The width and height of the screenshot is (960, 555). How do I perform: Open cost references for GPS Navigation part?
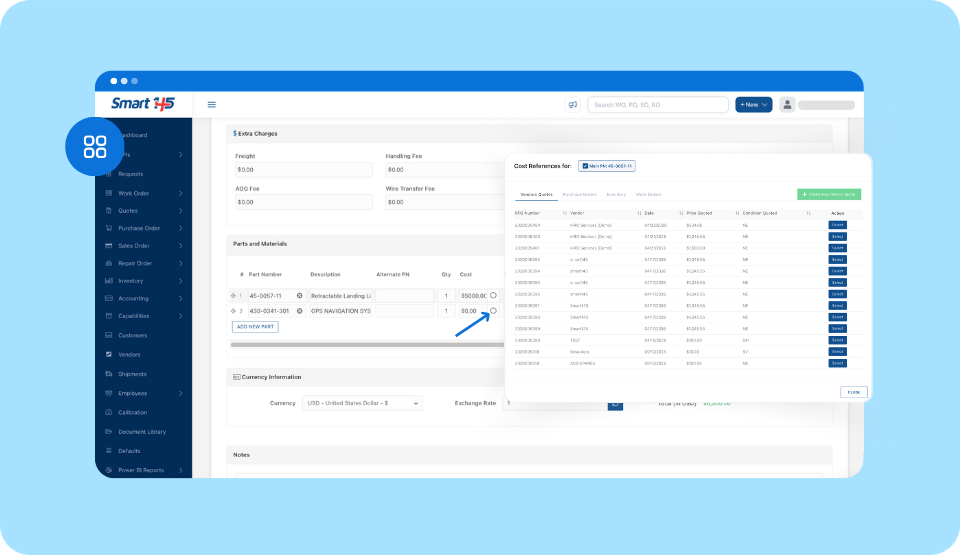click(493, 311)
